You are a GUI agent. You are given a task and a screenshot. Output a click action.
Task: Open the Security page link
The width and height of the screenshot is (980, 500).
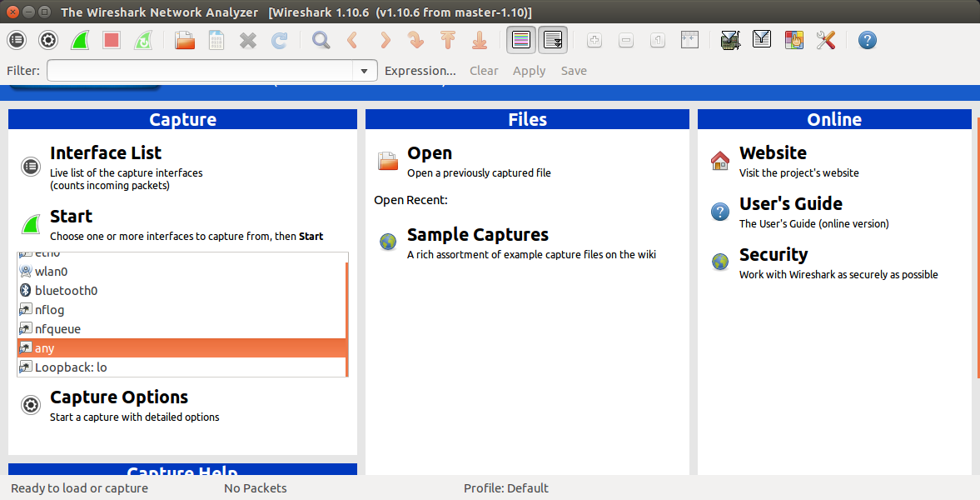coord(774,255)
